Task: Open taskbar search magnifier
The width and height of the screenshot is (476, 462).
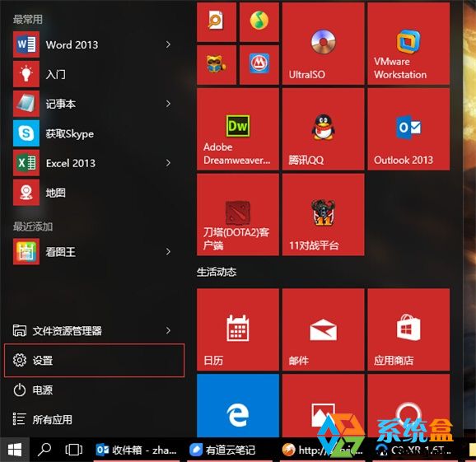Action: (44, 450)
